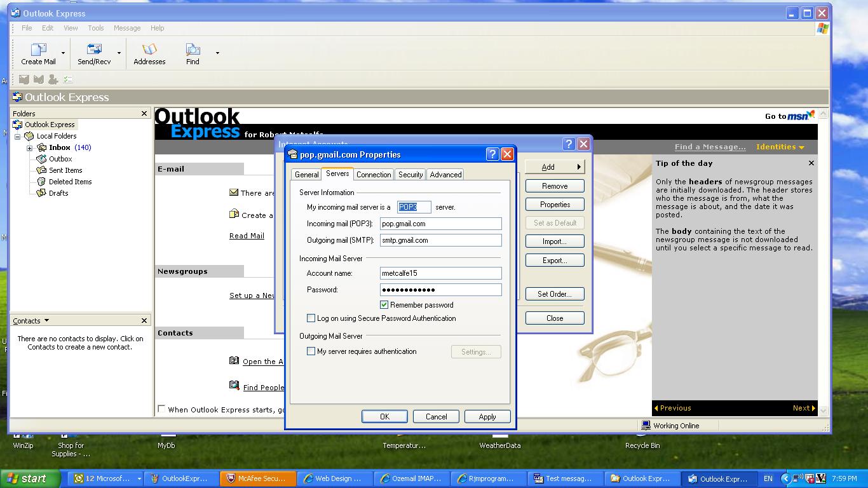Viewport: 868px width, 488px height.
Task: Open the Deleted Items folder
Action: coord(70,182)
